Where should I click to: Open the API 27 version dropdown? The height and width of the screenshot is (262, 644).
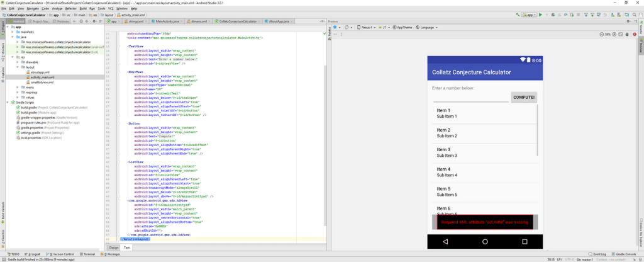tap(384, 28)
